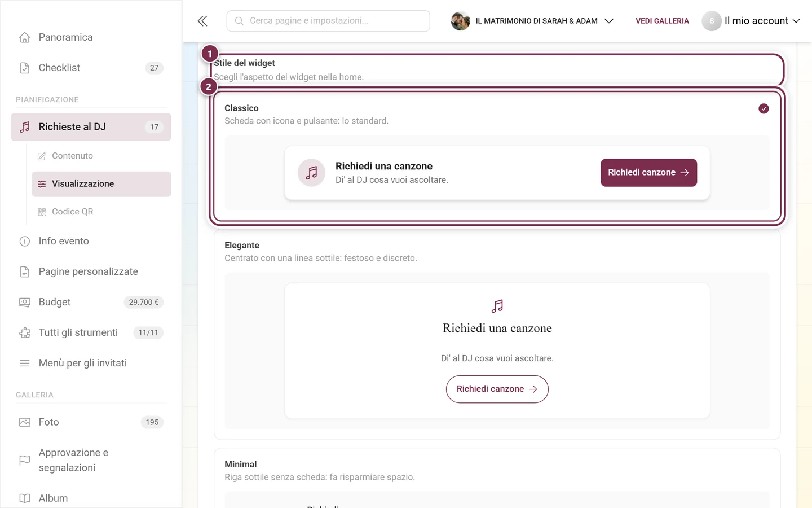The height and width of the screenshot is (508, 812).
Task: Select the Classico widget style
Action: coord(497,156)
